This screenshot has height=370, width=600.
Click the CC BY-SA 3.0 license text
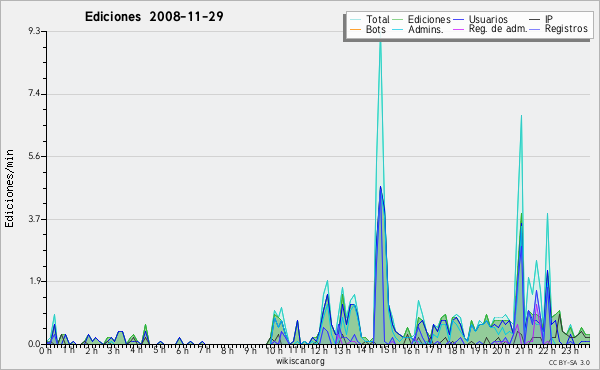coord(569,362)
